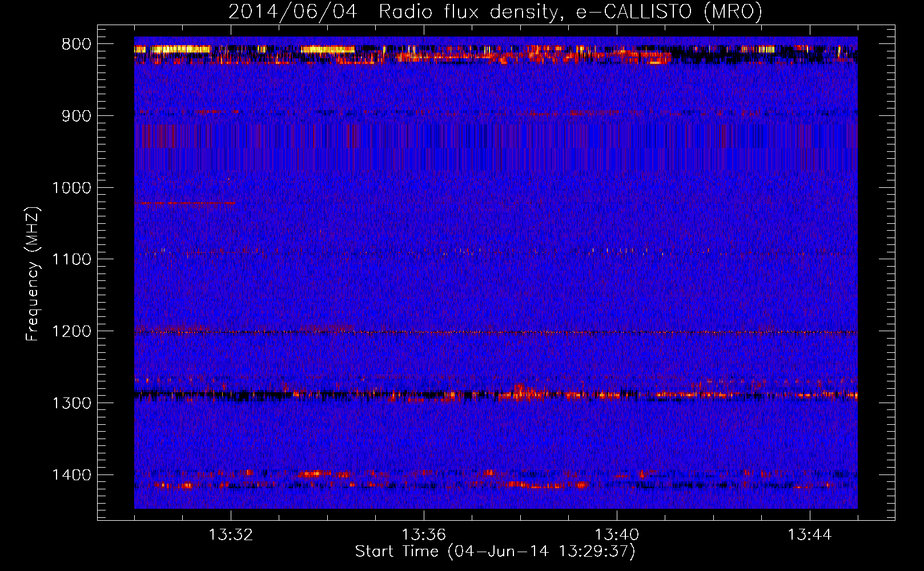Click the 1100 frequency tick label

(71, 259)
